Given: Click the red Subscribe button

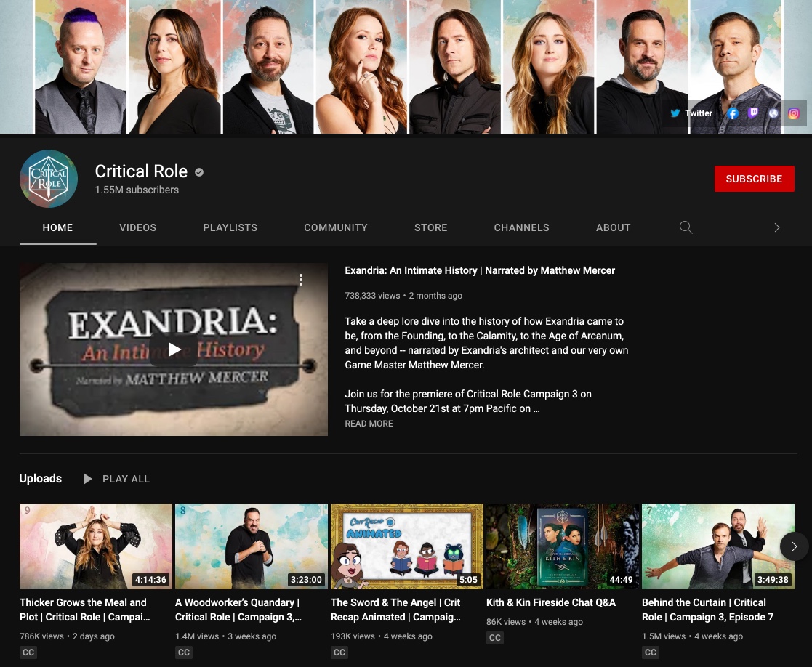Looking at the screenshot, I should [x=754, y=179].
